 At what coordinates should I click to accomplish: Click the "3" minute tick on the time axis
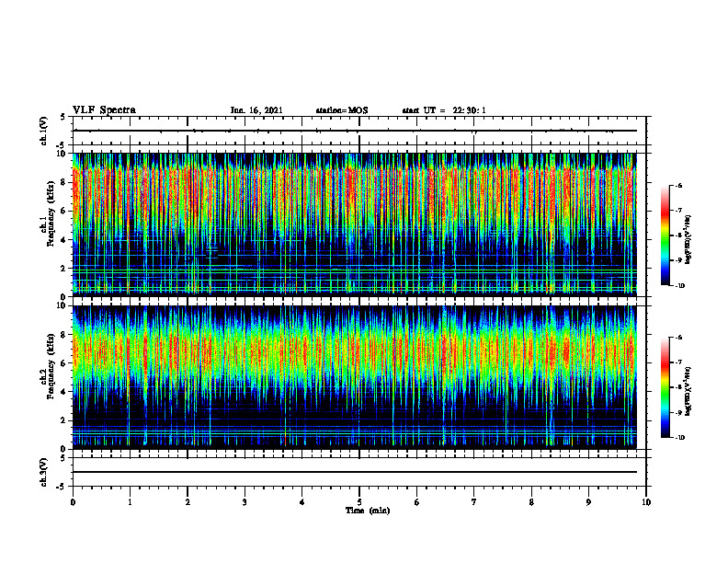coord(245,502)
